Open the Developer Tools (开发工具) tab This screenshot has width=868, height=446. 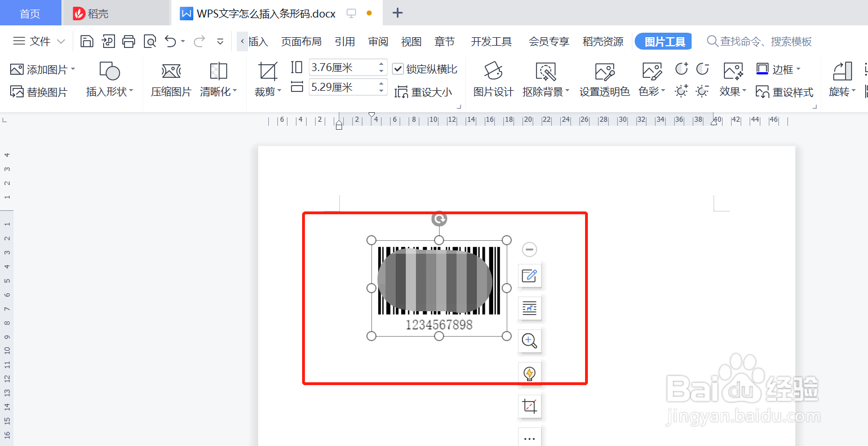[x=491, y=41]
